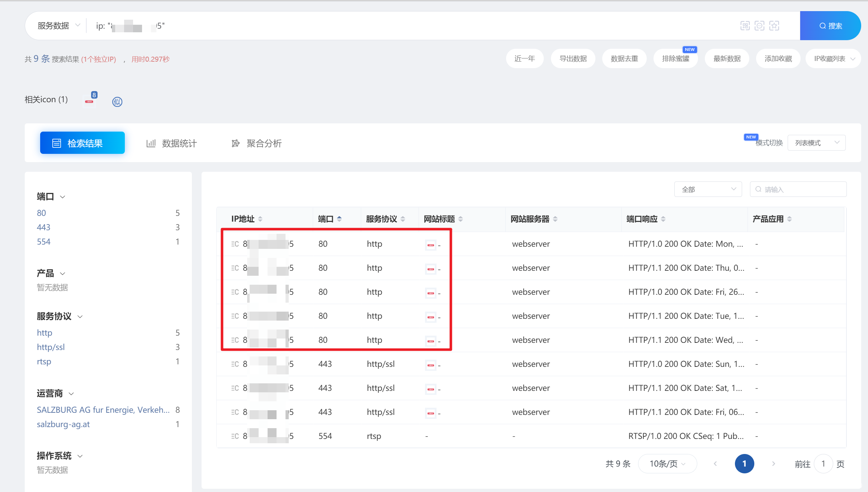
Task: Click the detail icon beside port 554 row
Action: tap(235, 436)
